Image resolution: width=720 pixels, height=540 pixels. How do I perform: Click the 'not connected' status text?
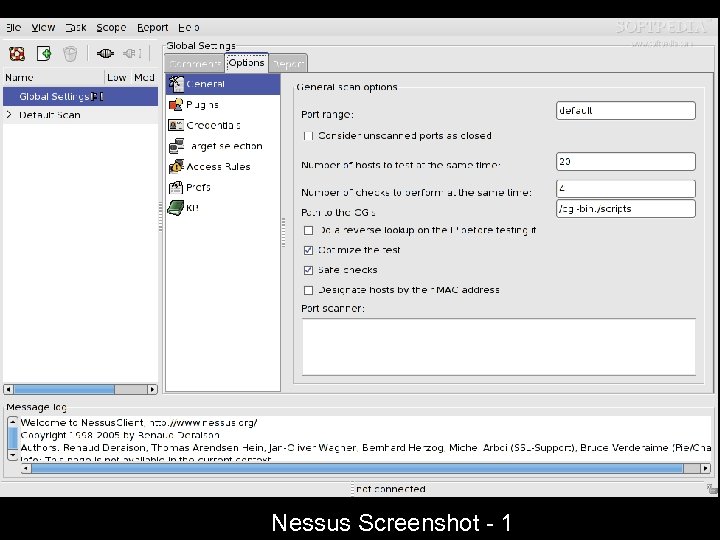(391, 489)
